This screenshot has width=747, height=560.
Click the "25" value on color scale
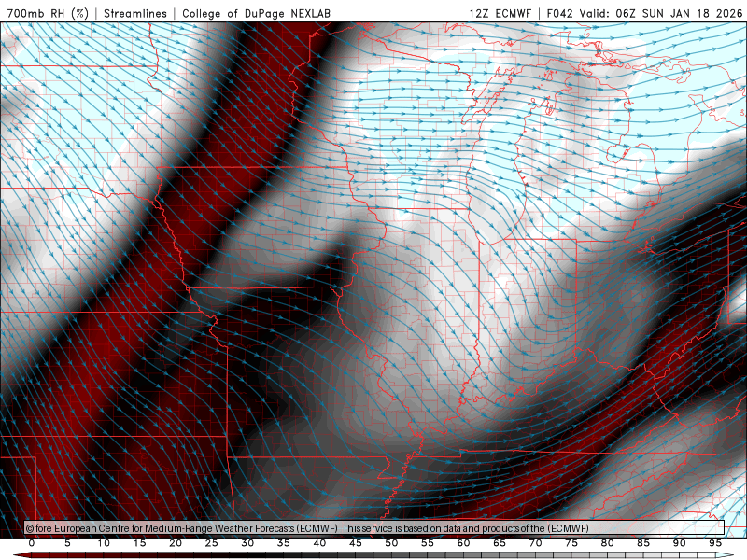coord(212,543)
